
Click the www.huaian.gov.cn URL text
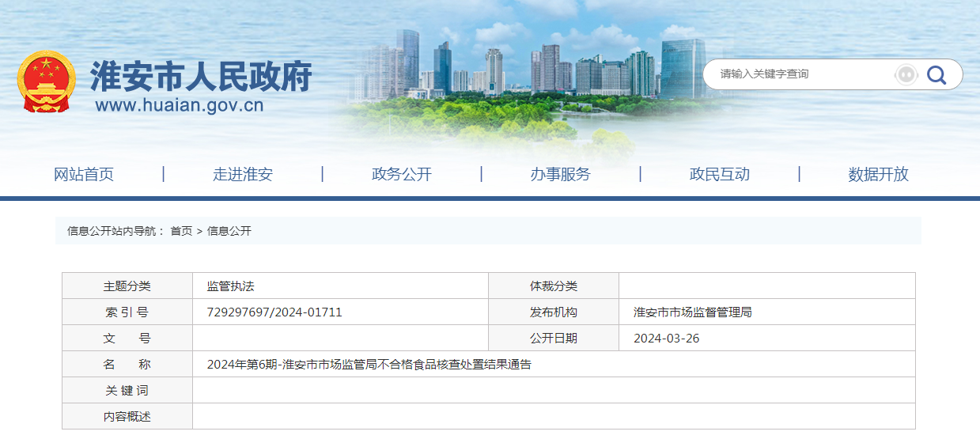(x=180, y=105)
